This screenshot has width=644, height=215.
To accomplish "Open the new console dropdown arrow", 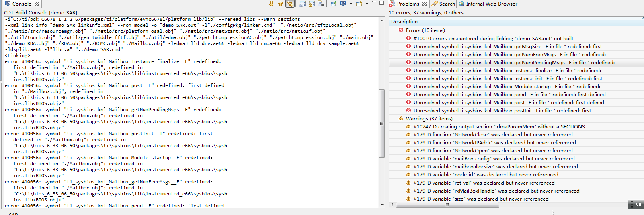I will [x=366, y=4].
